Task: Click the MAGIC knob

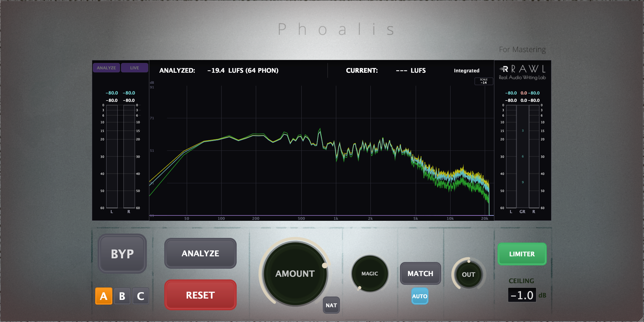Action: click(x=370, y=273)
